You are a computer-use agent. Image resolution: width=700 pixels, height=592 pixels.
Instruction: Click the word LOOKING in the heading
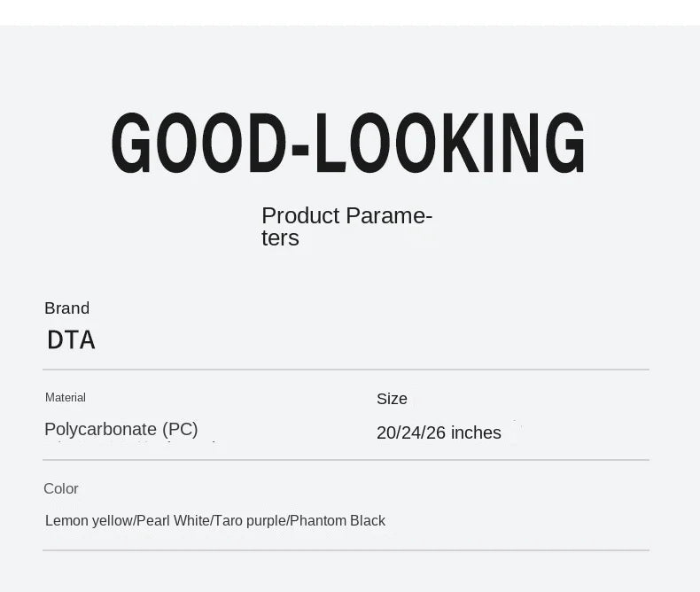click(450, 144)
